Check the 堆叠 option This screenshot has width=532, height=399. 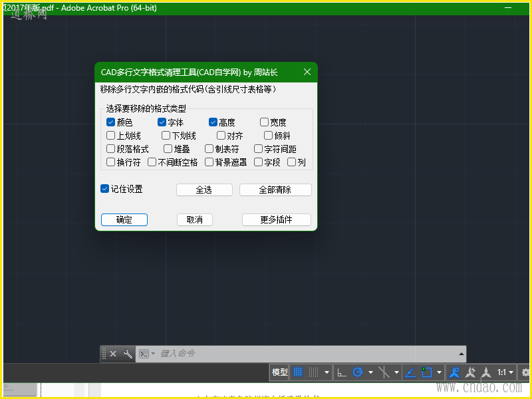(168, 148)
